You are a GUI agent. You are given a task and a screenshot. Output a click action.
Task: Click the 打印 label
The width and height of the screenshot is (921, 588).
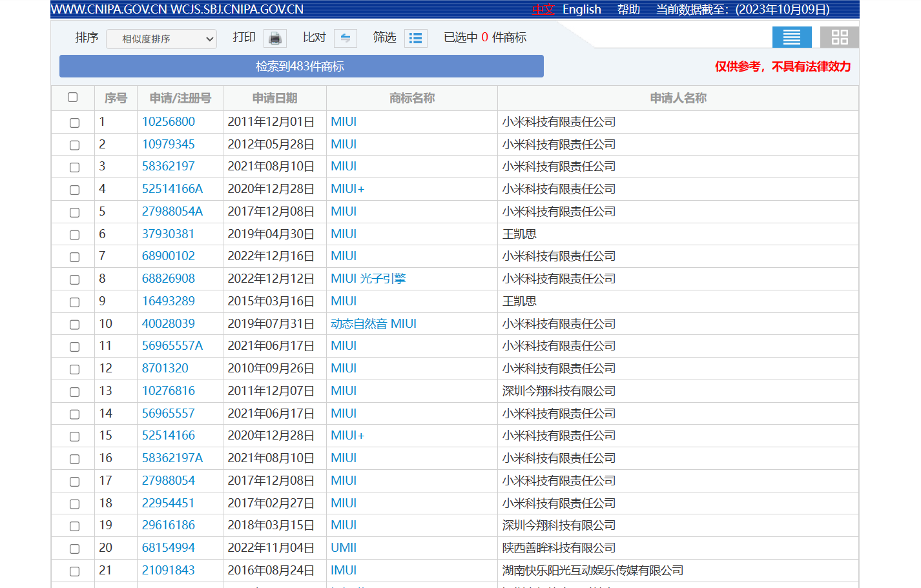(x=244, y=37)
